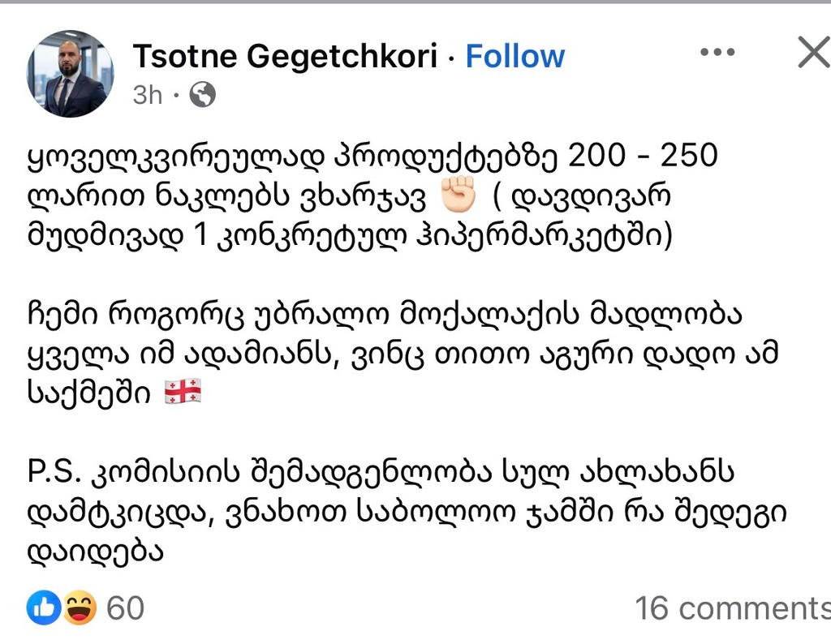Screen dimensions: 831x644
Task: Open the post options three-dot menu
Action: coord(717,53)
